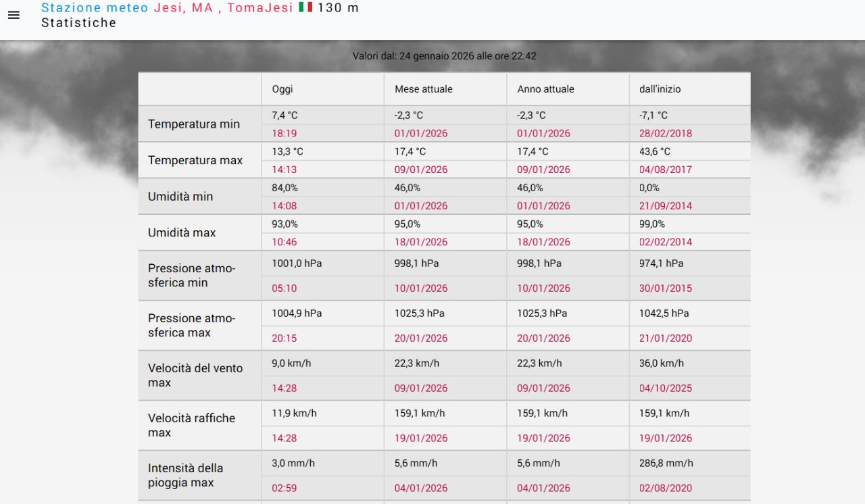Click the Anno attuale column header

[x=545, y=89]
